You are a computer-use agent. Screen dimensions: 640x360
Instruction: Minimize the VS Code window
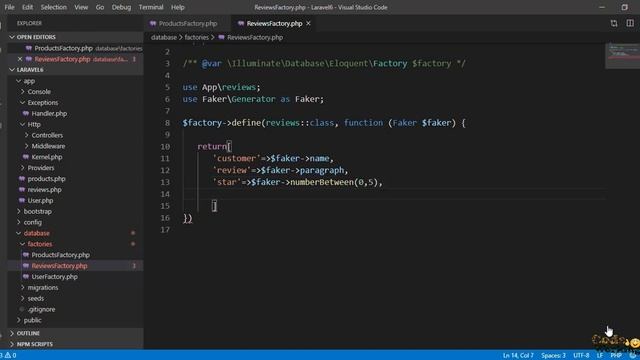(602, 7)
